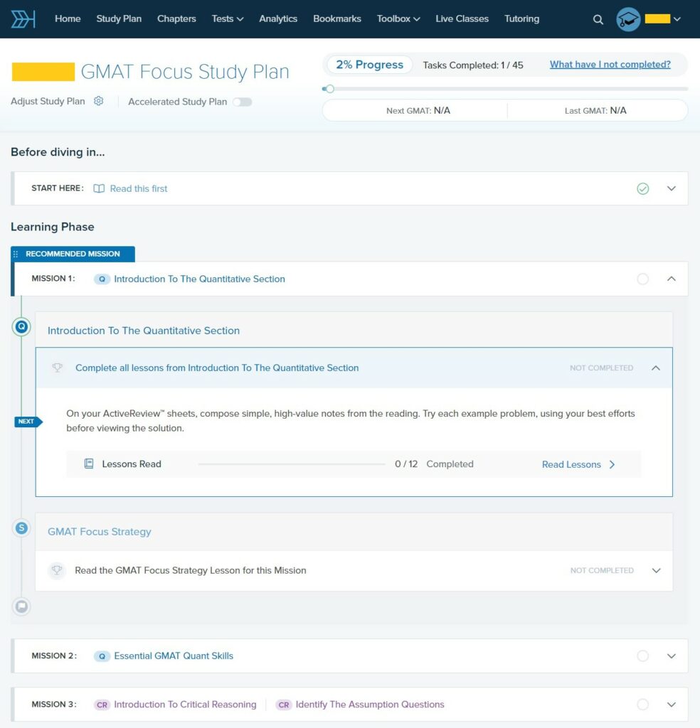
Task: Go to Analytics in the navigation bar
Action: (x=278, y=18)
